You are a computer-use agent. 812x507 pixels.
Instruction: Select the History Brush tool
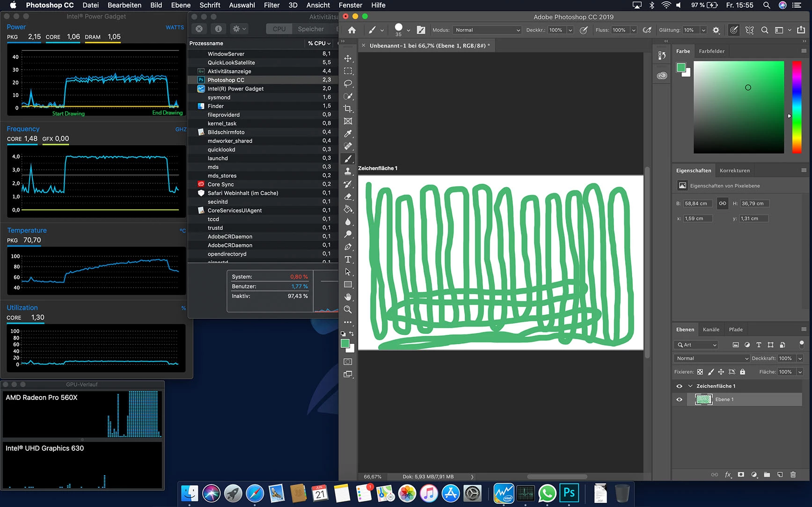pyautogui.click(x=348, y=184)
